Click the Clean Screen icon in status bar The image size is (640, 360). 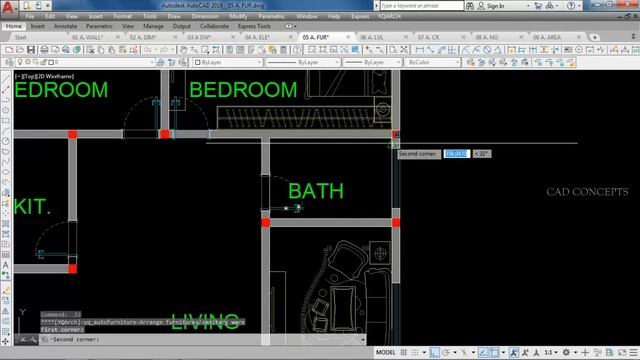pyautogui.click(x=622, y=352)
